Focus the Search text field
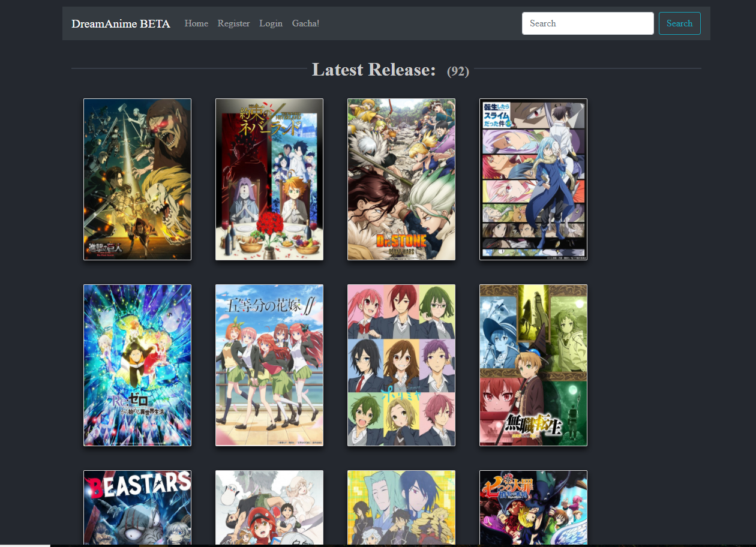 pyautogui.click(x=588, y=23)
